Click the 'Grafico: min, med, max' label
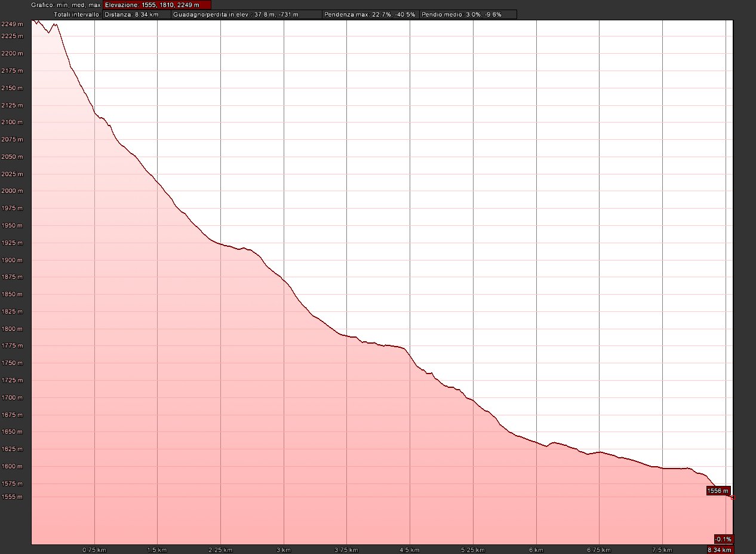The image size is (756, 554). tap(66, 5)
